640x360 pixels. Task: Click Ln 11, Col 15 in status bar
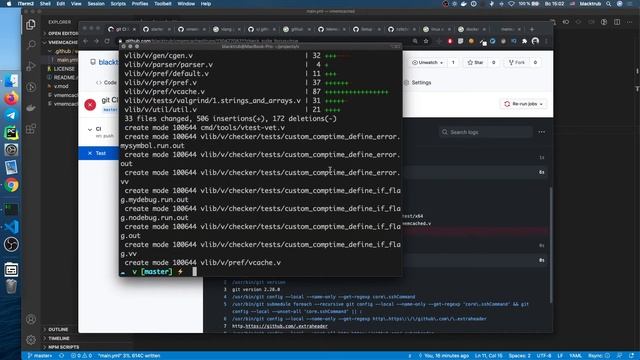tap(488, 356)
